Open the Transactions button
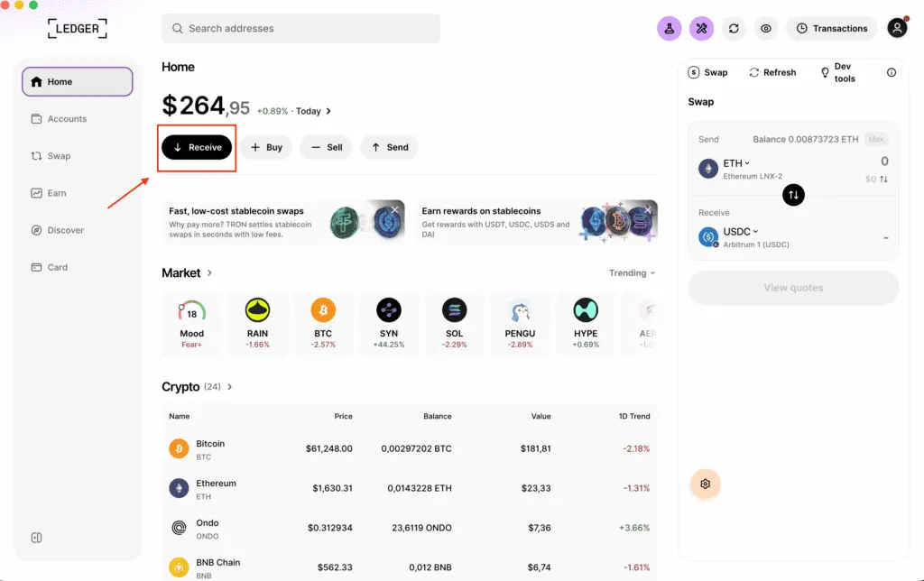924x581 pixels. tap(831, 28)
